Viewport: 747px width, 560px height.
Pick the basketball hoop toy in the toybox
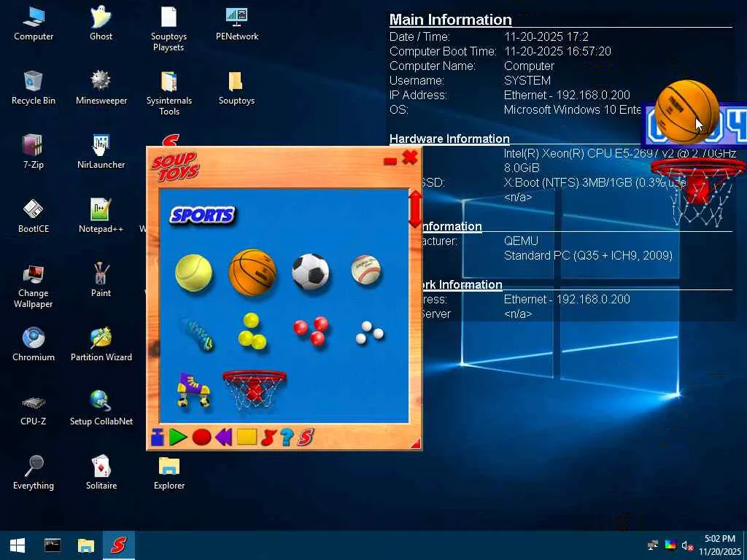tap(255, 389)
